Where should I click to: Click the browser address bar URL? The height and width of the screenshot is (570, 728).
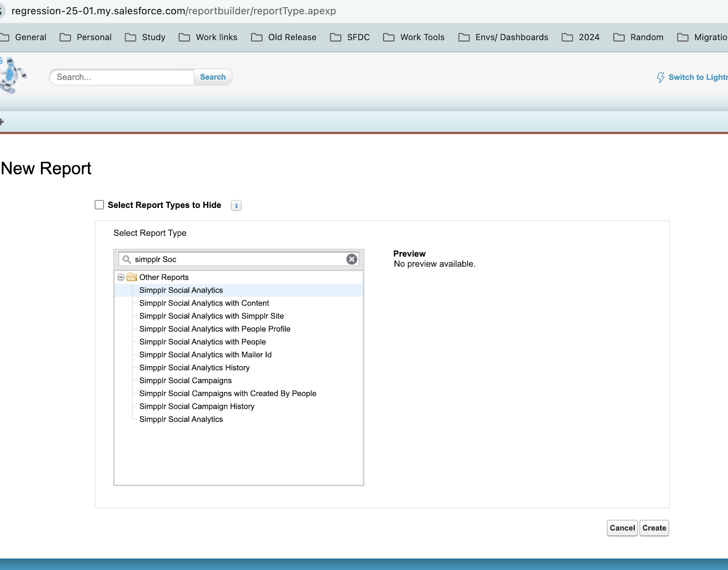click(174, 11)
